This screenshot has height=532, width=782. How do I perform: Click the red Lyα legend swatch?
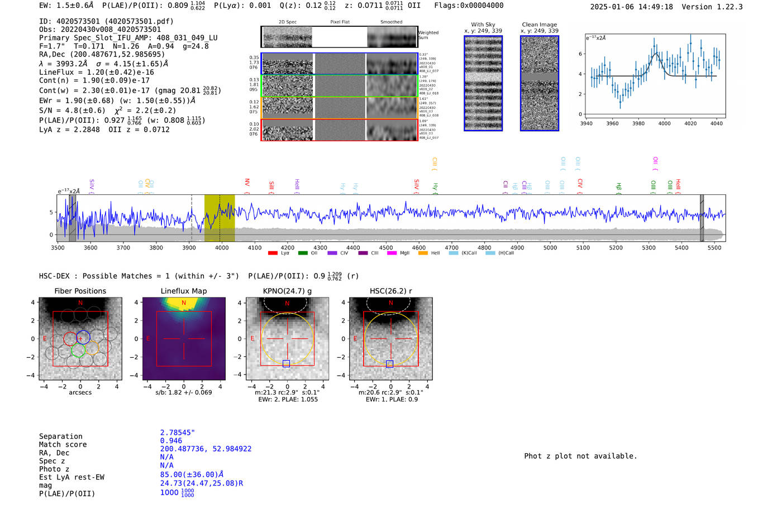pos(273,253)
